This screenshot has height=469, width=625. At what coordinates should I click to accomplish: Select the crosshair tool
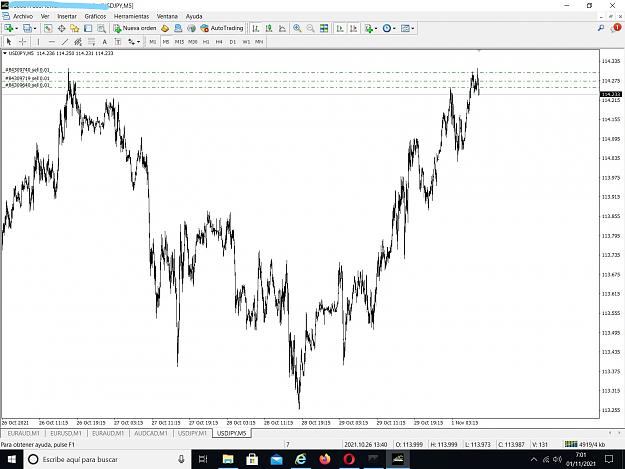point(22,41)
